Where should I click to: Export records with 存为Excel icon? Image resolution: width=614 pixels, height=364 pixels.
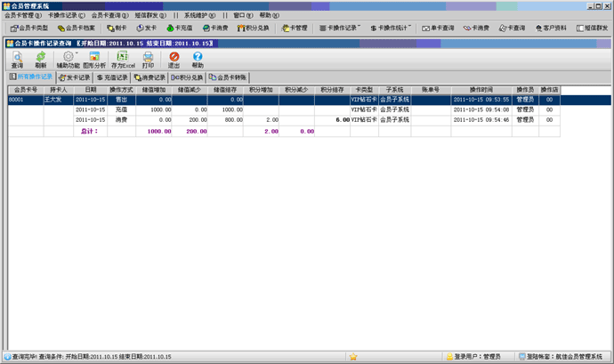point(123,59)
